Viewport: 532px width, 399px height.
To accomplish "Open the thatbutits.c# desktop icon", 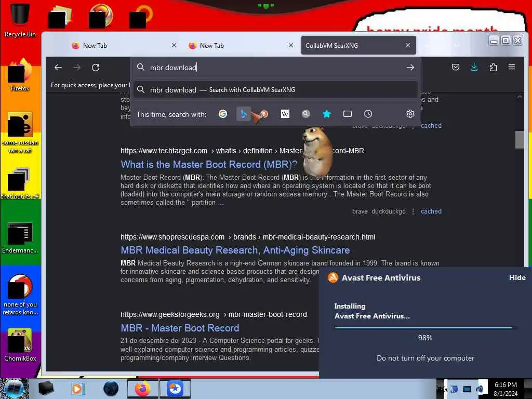I will (20, 183).
